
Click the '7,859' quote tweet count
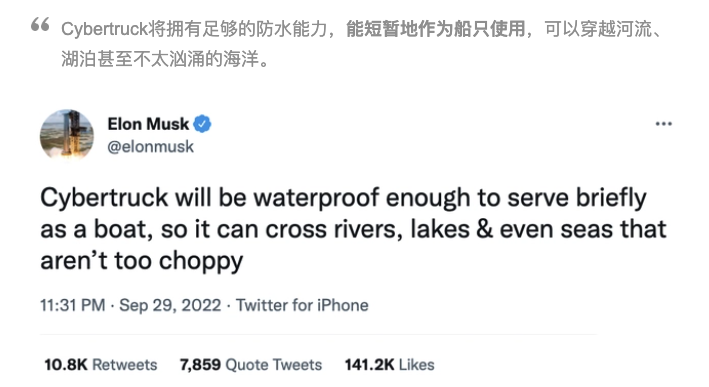[x=200, y=364]
